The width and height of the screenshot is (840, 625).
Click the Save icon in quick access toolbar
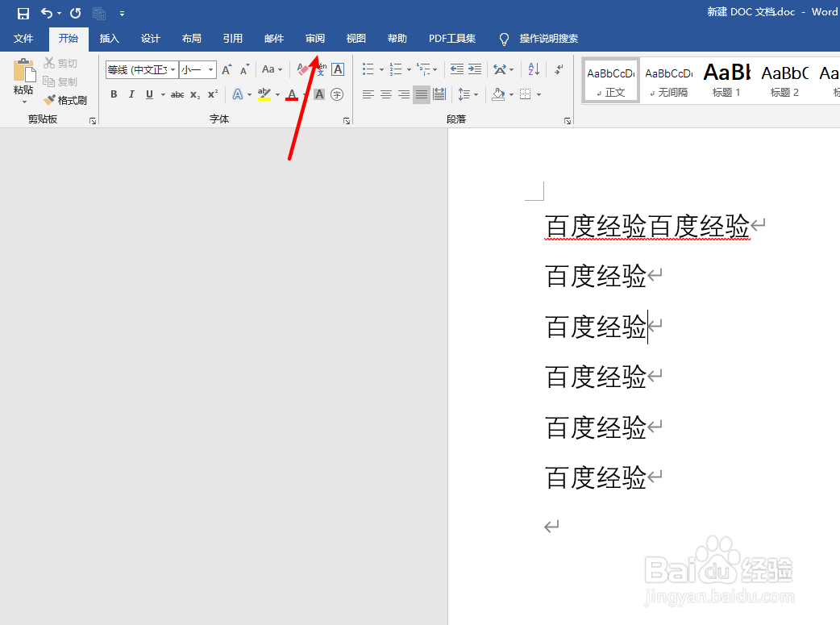(23, 13)
